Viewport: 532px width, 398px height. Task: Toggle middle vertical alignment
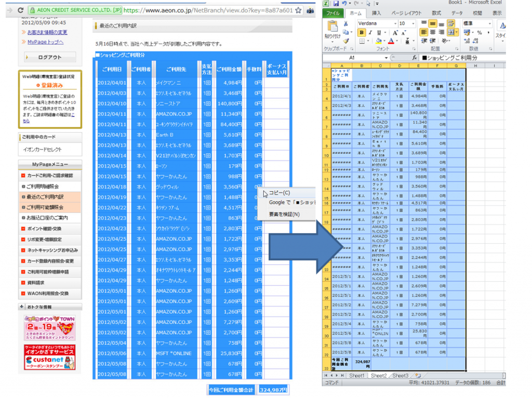tap(433, 23)
